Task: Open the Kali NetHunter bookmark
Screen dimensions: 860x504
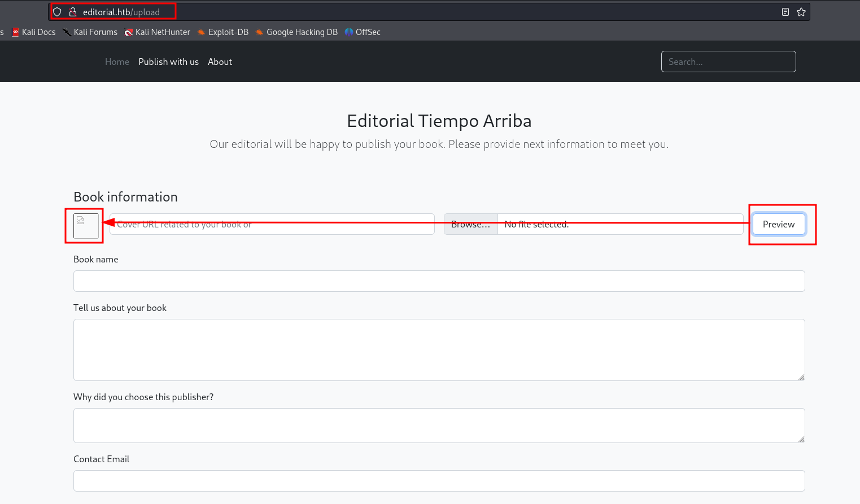Action: [x=158, y=32]
